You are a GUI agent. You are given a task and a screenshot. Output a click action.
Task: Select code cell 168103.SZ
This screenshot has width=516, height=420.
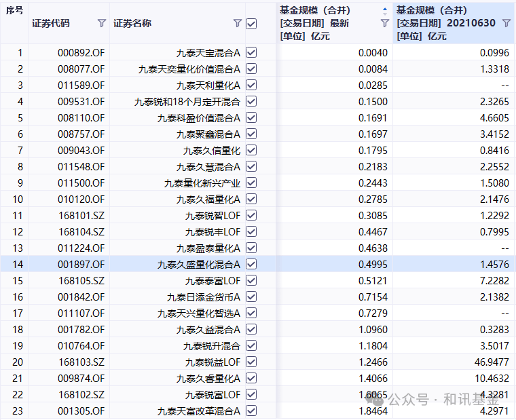pyautogui.click(x=81, y=362)
